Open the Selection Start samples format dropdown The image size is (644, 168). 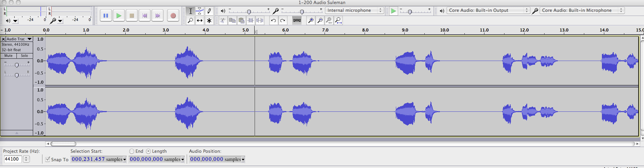(125, 160)
